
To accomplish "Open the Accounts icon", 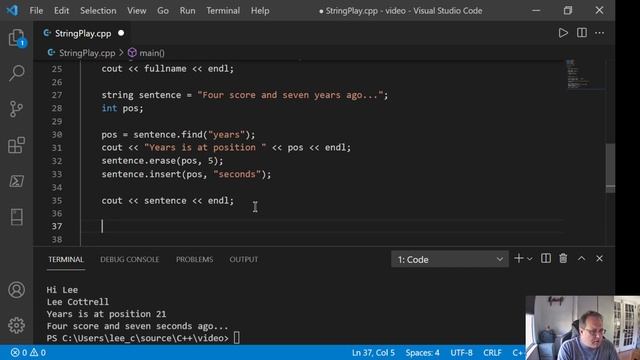I will 17,290.
